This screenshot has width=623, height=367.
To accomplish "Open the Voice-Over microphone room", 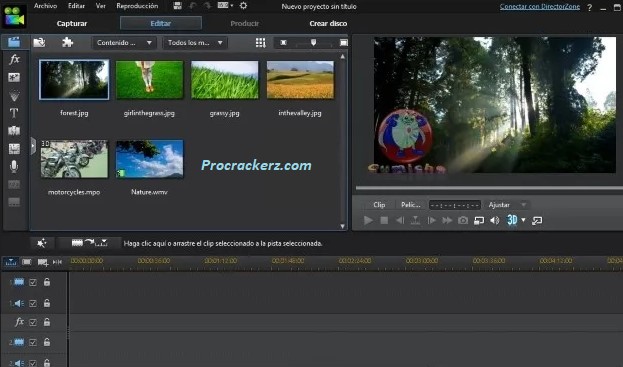I will coord(14,166).
